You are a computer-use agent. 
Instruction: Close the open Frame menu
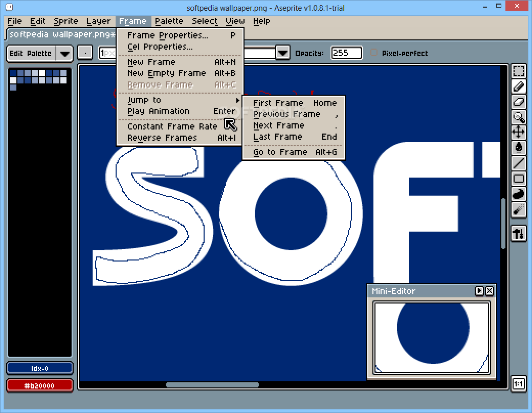(x=133, y=21)
